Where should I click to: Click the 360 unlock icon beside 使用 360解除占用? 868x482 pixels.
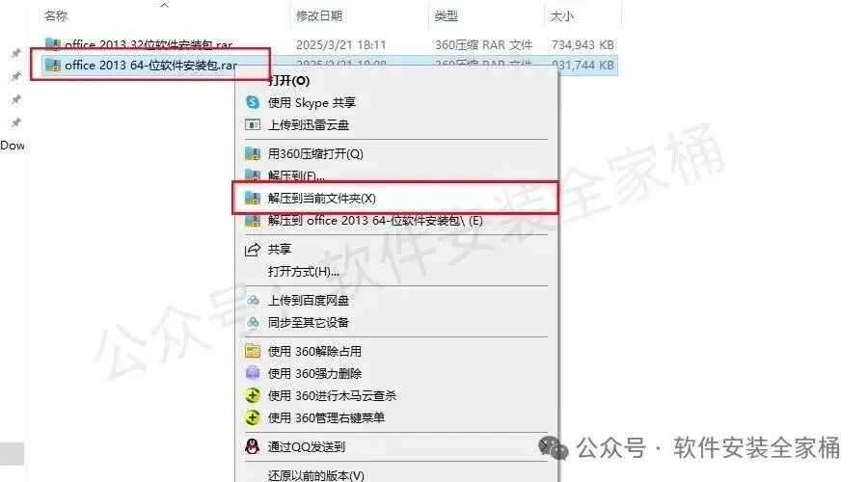pos(253,352)
